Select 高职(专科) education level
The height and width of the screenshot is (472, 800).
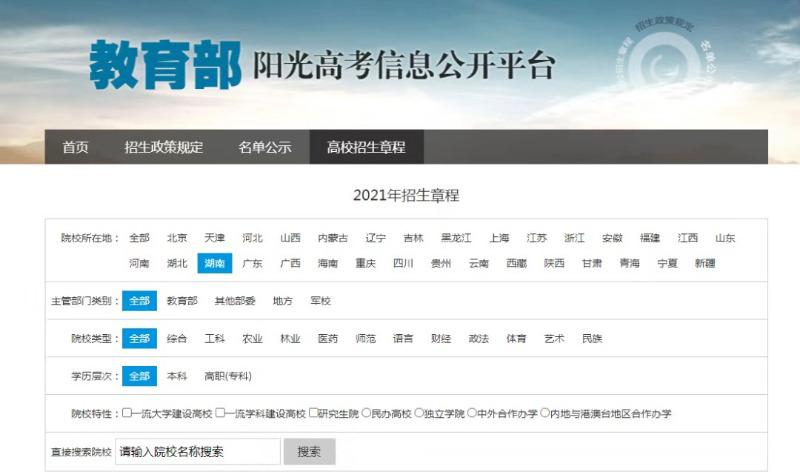tap(228, 376)
